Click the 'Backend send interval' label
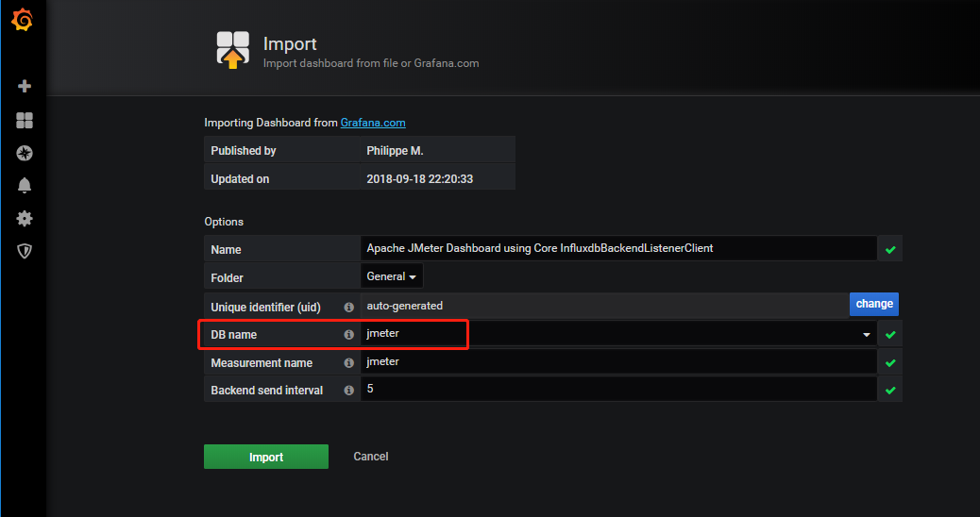Screen dimensions: 980x517 (267, 391)
